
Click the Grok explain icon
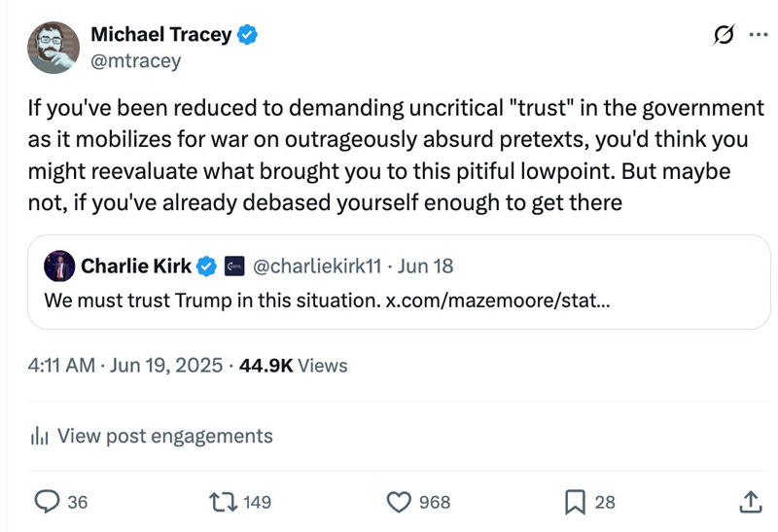coord(723,36)
